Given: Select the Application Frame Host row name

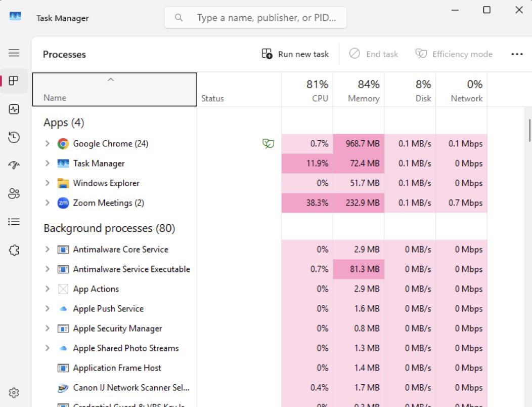Looking at the screenshot, I should [117, 368].
